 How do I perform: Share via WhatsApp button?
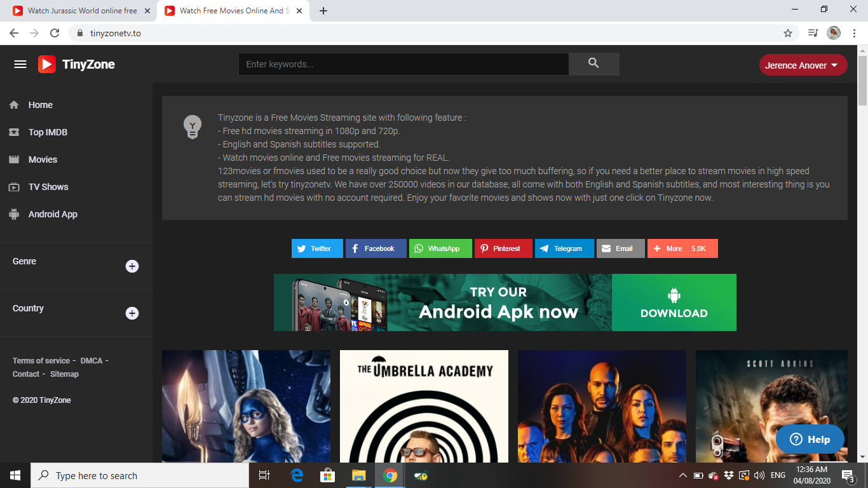click(x=440, y=248)
